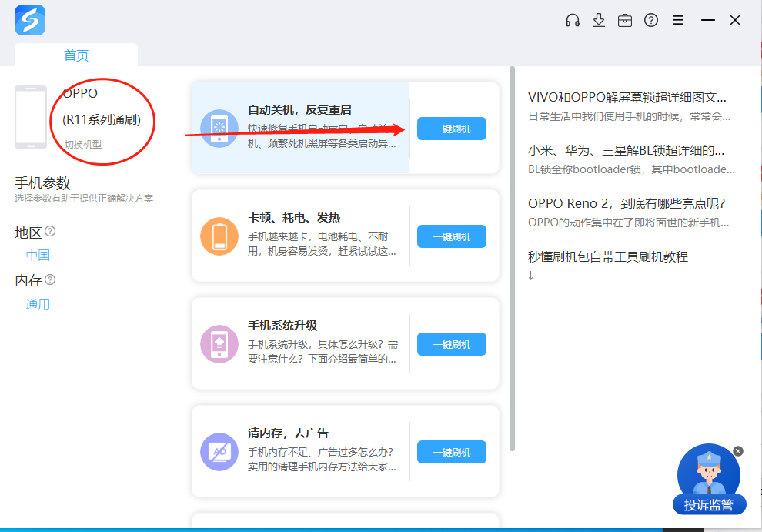Image resolution: width=762 pixels, height=532 pixels.
Task: Click the OPPO brand name text
Action: 80,93
